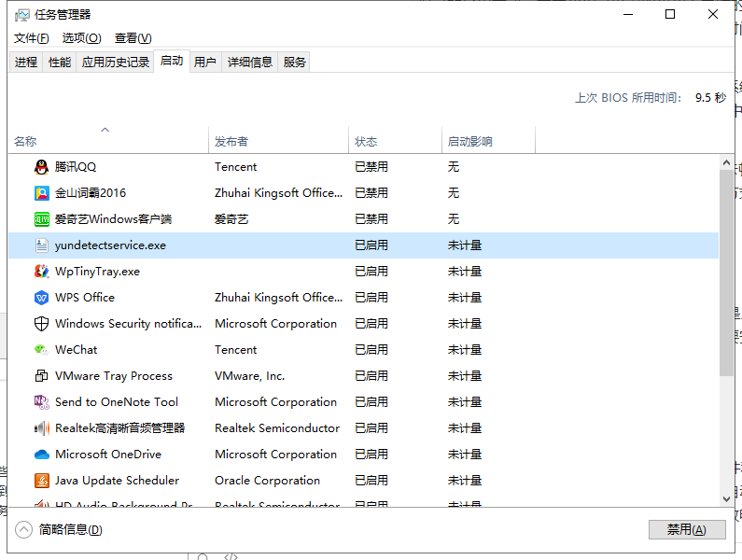
Task: Click the Realtek audio manager speaker icon
Action: point(42,428)
